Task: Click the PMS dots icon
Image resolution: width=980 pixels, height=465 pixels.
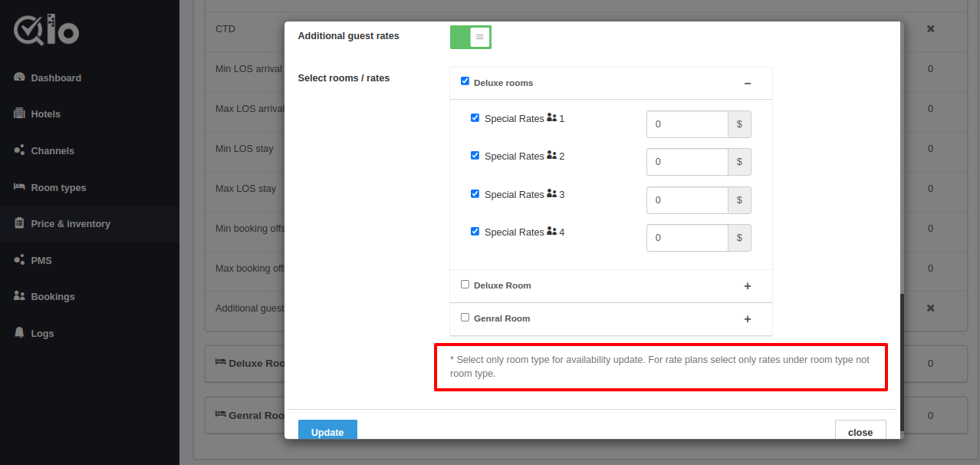Action: [x=19, y=260]
